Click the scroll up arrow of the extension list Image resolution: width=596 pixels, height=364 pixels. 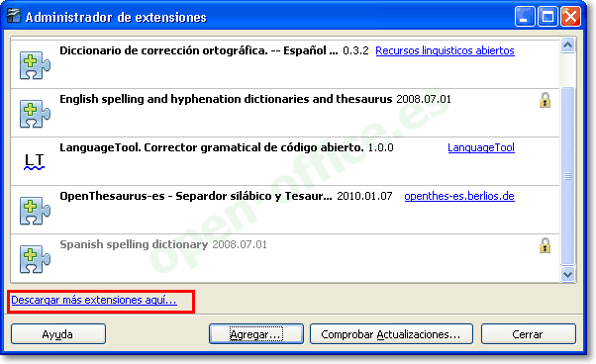pyautogui.click(x=568, y=45)
